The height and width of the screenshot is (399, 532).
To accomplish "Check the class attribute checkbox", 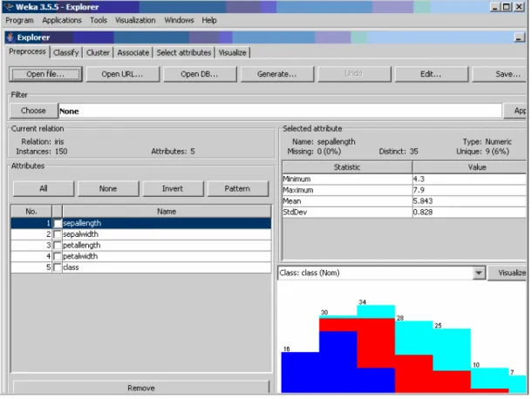I will (x=58, y=267).
